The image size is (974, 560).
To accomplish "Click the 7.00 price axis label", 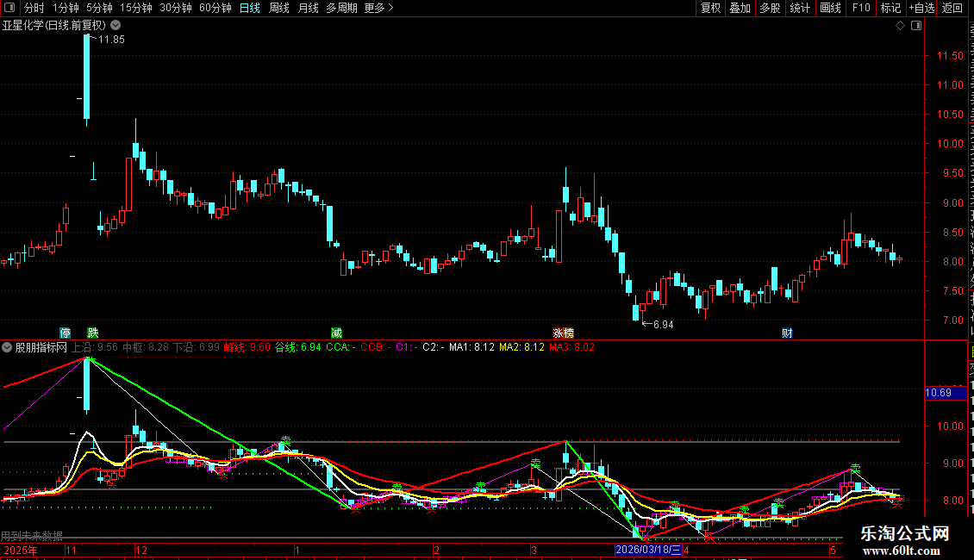I will [x=952, y=320].
